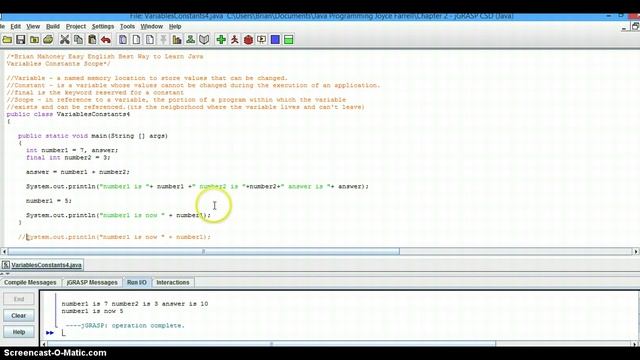Switch to the Compile Messages tab
The height and width of the screenshot is (360, 640).
coord(30,282)
